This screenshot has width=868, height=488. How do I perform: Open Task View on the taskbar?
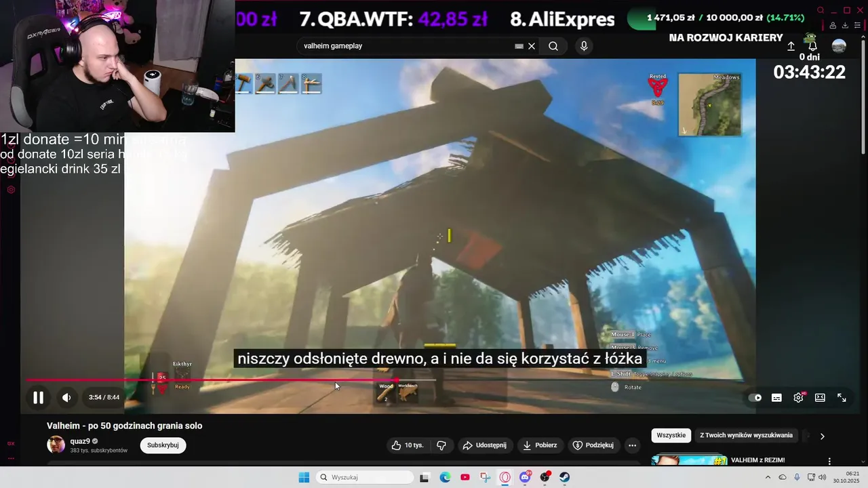click(x=425, y=477)
